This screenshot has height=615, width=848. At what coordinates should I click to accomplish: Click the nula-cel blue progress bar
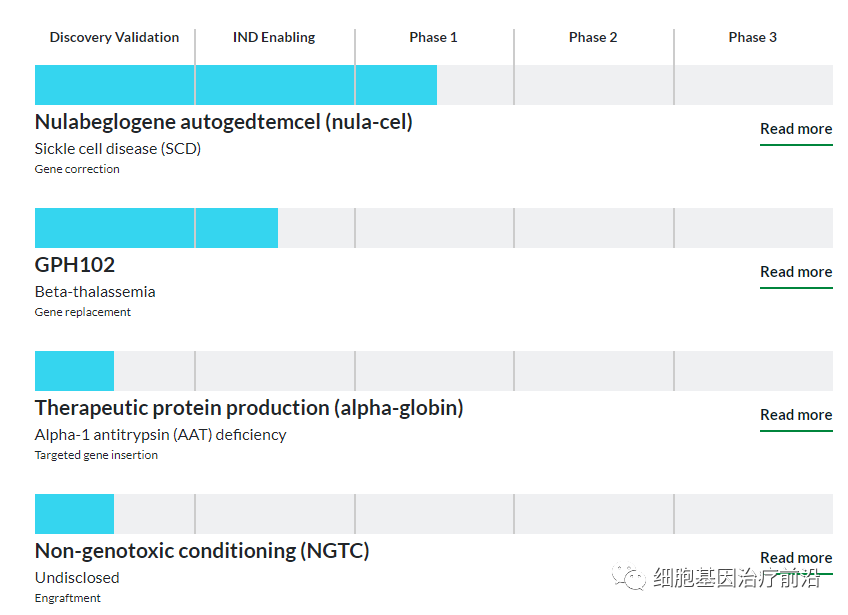pyautogui.click(x=235, y=85)
